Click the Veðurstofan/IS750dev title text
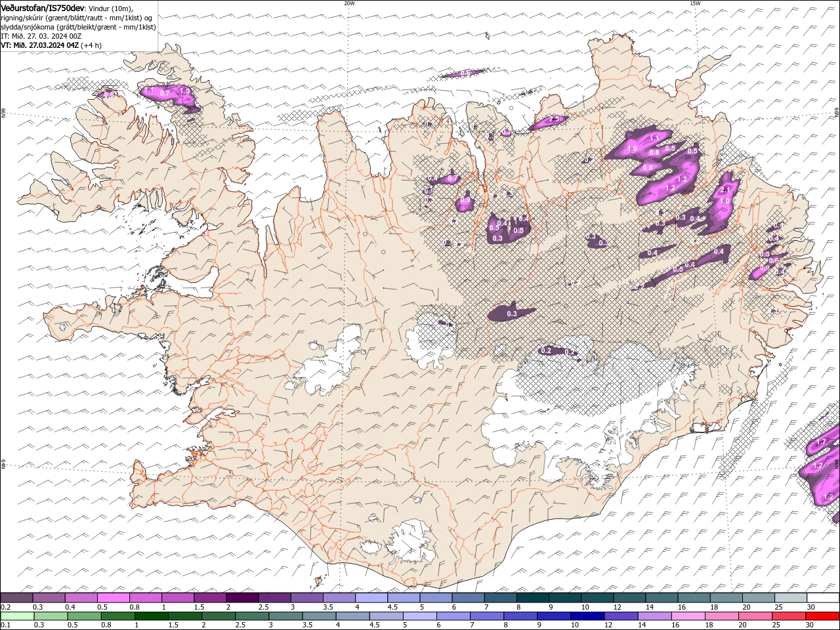 coord(43,7)
